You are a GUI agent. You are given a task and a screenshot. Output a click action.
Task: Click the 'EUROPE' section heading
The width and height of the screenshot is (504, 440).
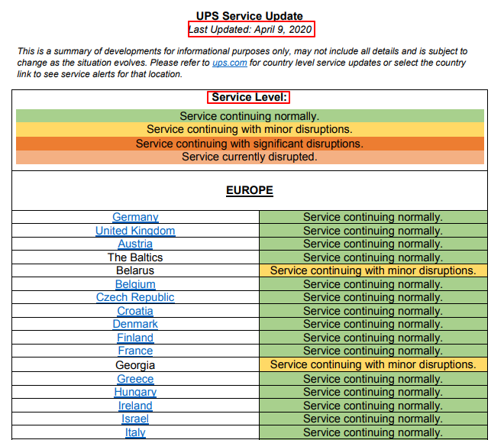250,190
